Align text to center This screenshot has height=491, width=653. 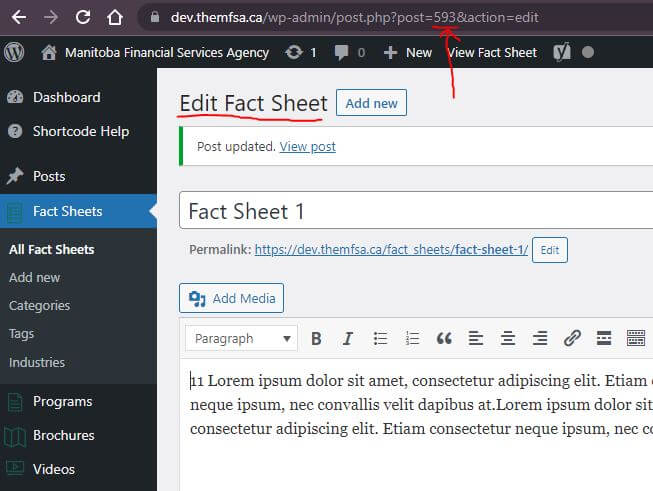tap(508, 339)
